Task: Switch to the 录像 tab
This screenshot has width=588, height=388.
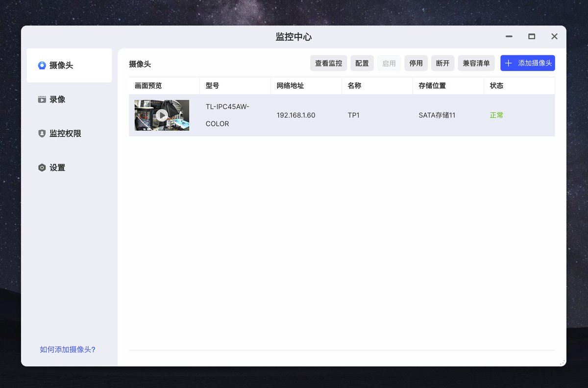Action: coord(55,98)
